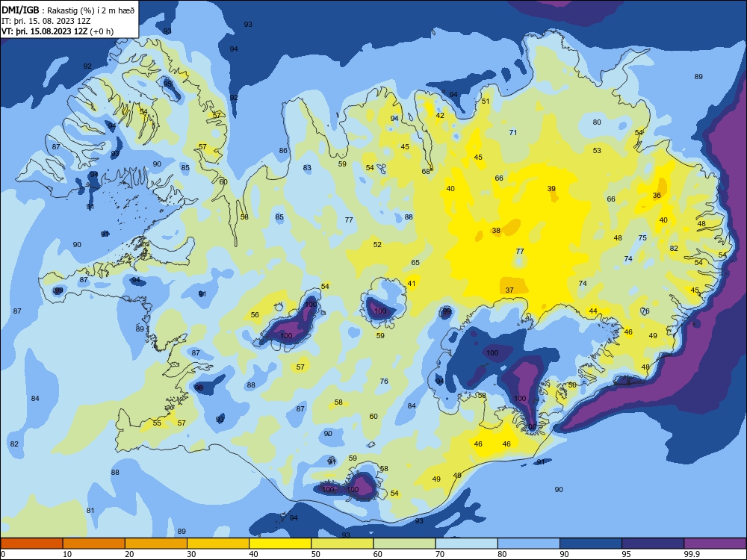The width and height of the screenshot is (747, 560).
Task: Click the 'IT: þri. 15. 08. 2023 12Z' line
Action: (x=46, y=21)
